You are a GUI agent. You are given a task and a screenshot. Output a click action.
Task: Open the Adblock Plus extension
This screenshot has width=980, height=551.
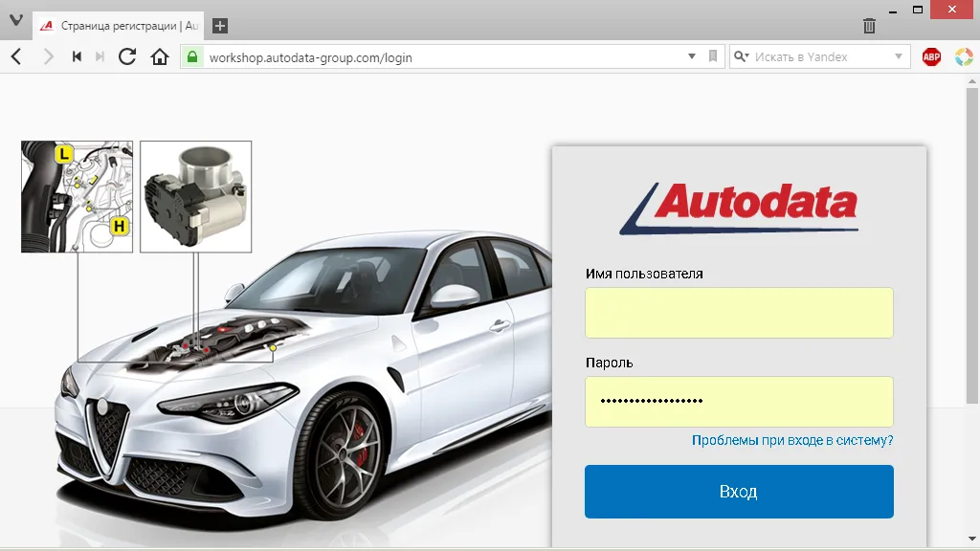pos(931,56)
